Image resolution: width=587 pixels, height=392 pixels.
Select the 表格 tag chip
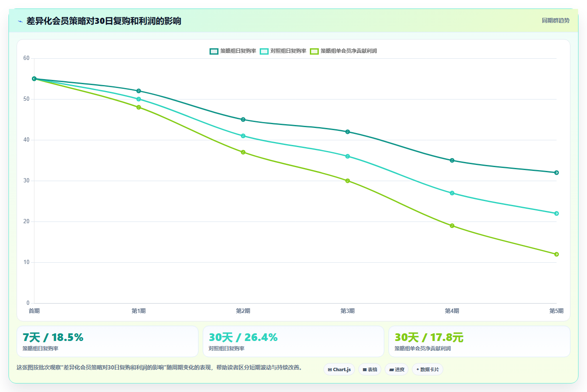click(x=370, y=369)
